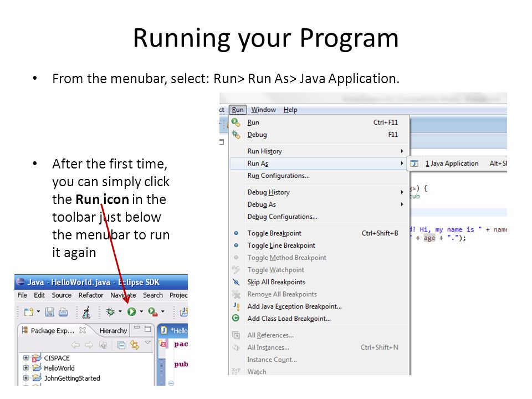Close the Package Explorer tab with X
Image resolution: width=532 pixels, height=399 pixels.
(x=83, y=330)
